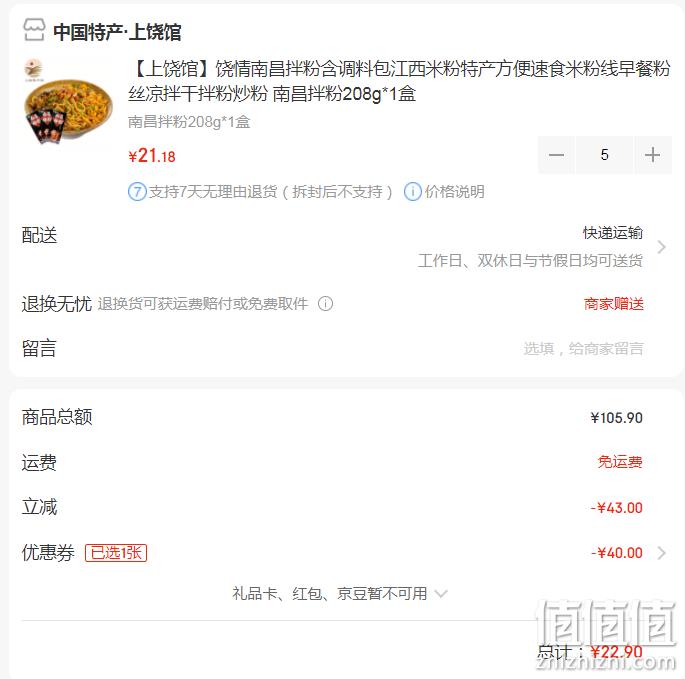Viewport: 685px width, 679px height.
Task: Open the 配送 delivery options chevron
Action: [662, 247]
